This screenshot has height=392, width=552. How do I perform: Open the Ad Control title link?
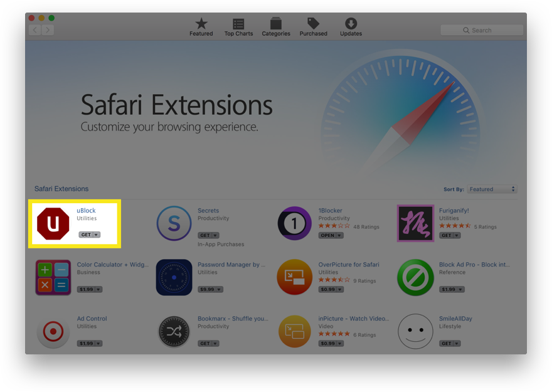(92, 319)
